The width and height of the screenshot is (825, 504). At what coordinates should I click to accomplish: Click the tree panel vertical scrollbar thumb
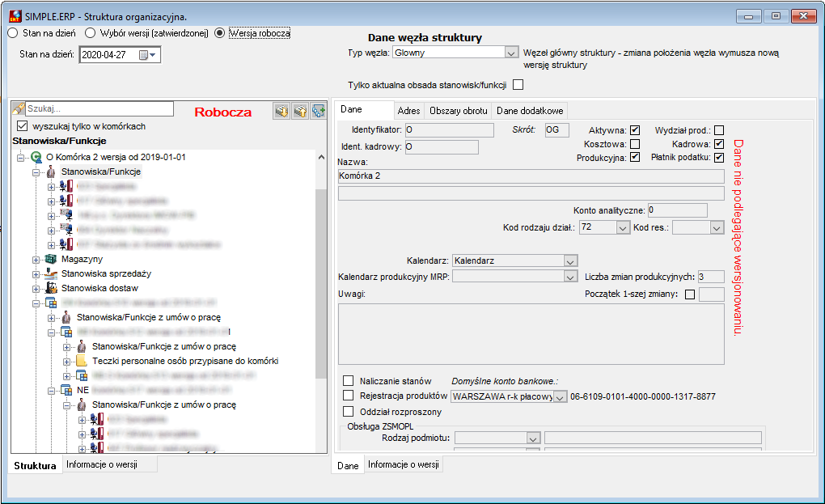click(x=321, y=283)
